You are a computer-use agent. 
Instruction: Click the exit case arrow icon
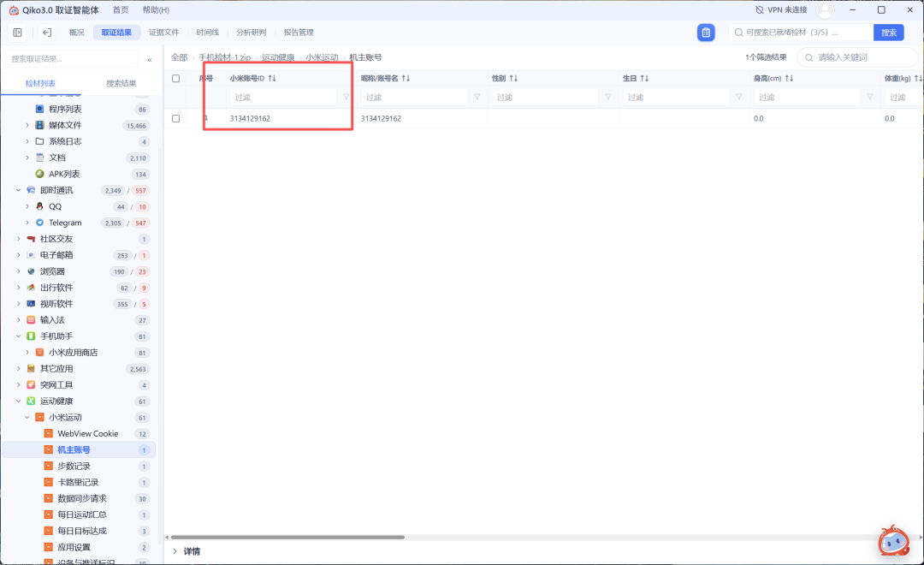point(46,33)
